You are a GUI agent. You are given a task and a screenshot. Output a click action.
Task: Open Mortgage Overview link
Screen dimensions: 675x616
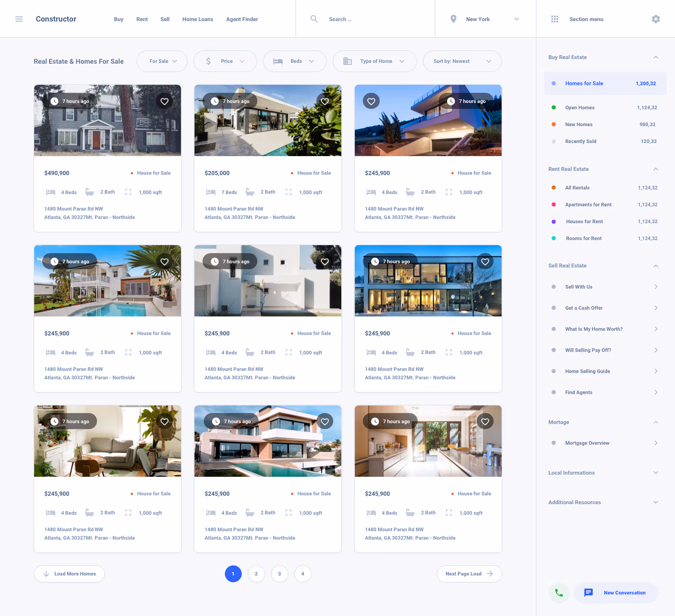(587, 443)
